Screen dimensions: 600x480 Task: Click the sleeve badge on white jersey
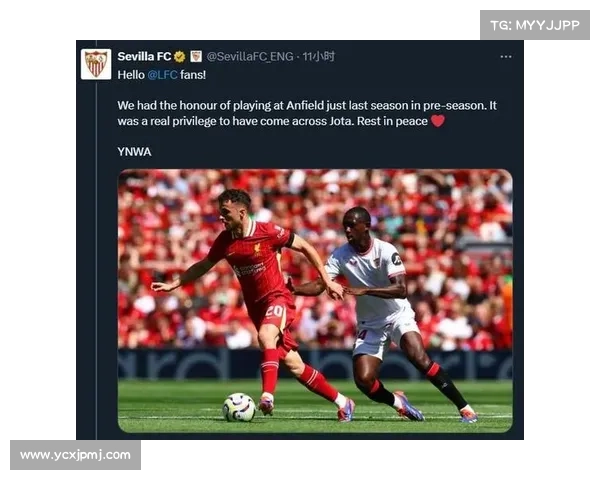pyautogui.click(x=396, y=260)
